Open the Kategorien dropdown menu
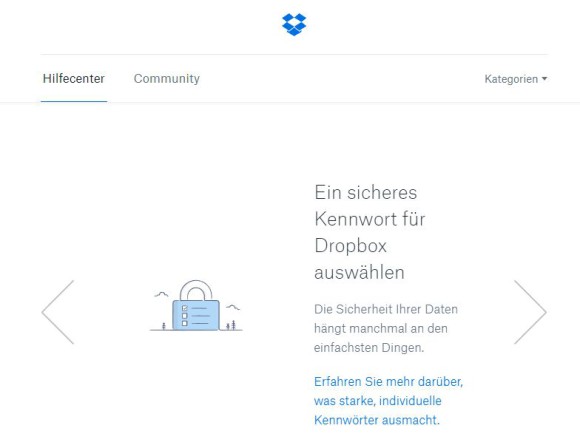The width and height of the screenshot is (580, 448). [516, 79]
